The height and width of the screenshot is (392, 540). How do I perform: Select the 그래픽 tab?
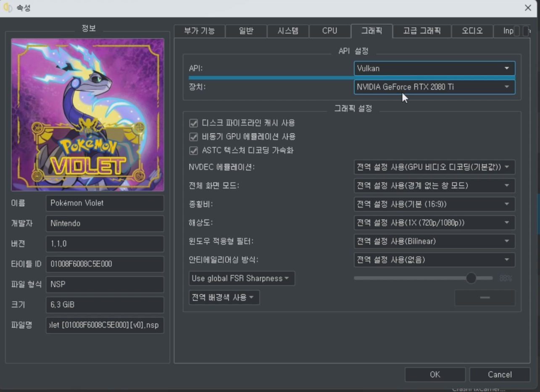point(371,31)
